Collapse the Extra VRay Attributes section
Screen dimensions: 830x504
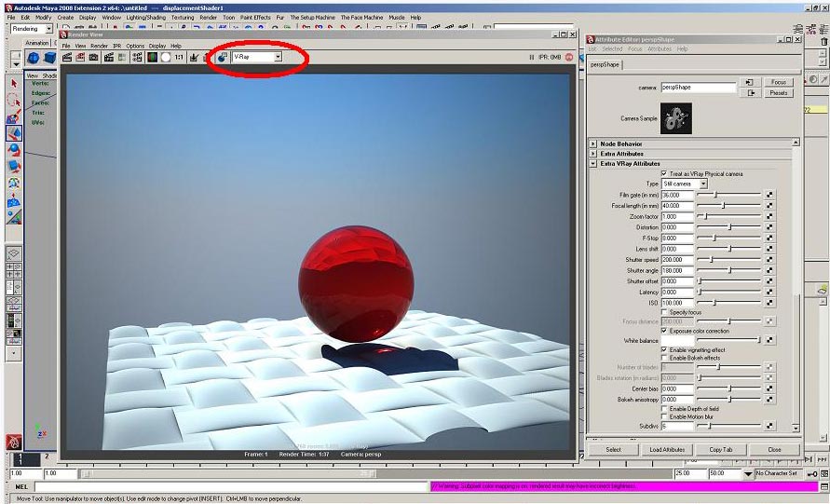(593, 164)
